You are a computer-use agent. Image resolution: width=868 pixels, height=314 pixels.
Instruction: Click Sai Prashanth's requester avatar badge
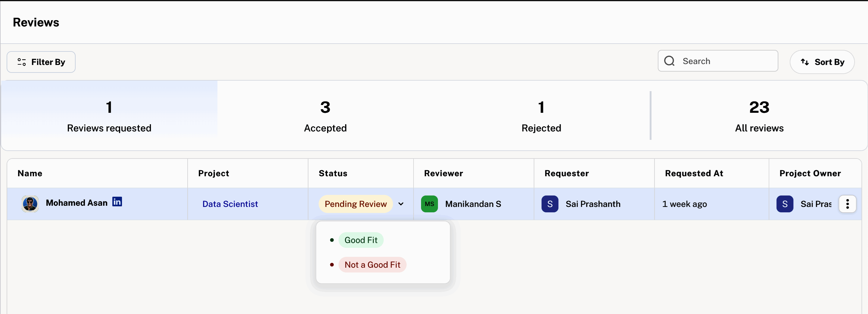click(550, 204)
